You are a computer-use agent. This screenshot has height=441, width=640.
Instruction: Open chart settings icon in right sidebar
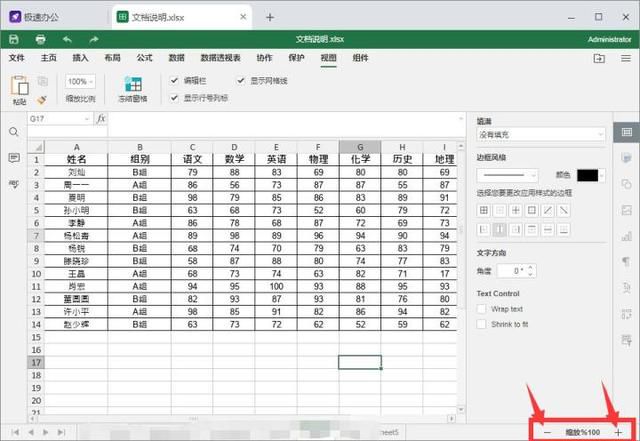[x=626, y=236]
